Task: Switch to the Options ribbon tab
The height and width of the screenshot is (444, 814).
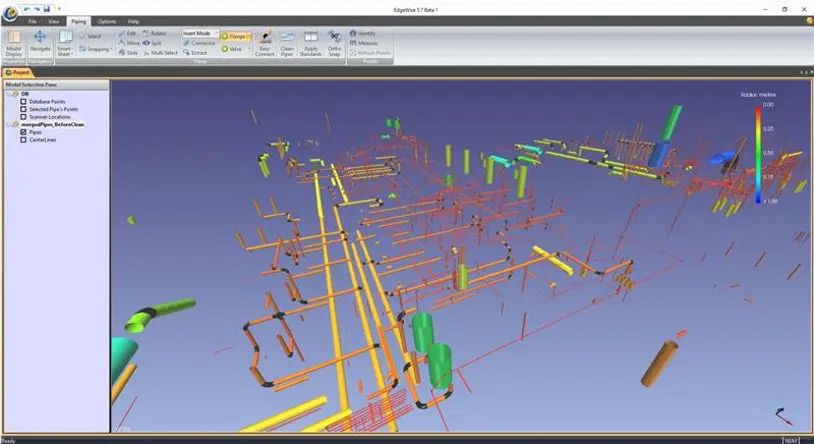Action: point(107,21)
